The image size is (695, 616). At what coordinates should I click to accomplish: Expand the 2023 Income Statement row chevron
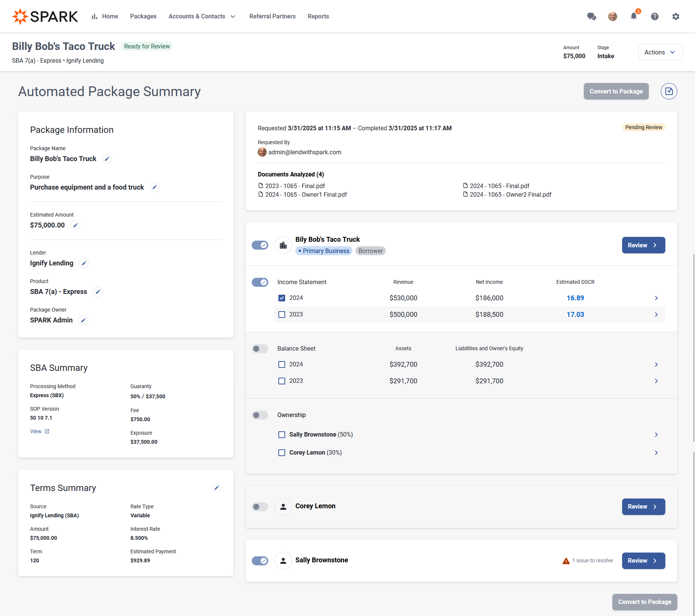(656, 315)
